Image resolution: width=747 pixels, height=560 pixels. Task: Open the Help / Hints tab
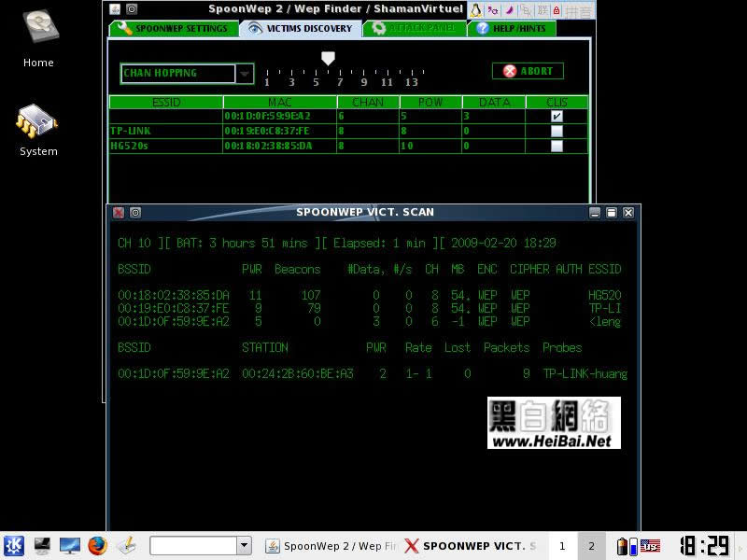[512, 29]
